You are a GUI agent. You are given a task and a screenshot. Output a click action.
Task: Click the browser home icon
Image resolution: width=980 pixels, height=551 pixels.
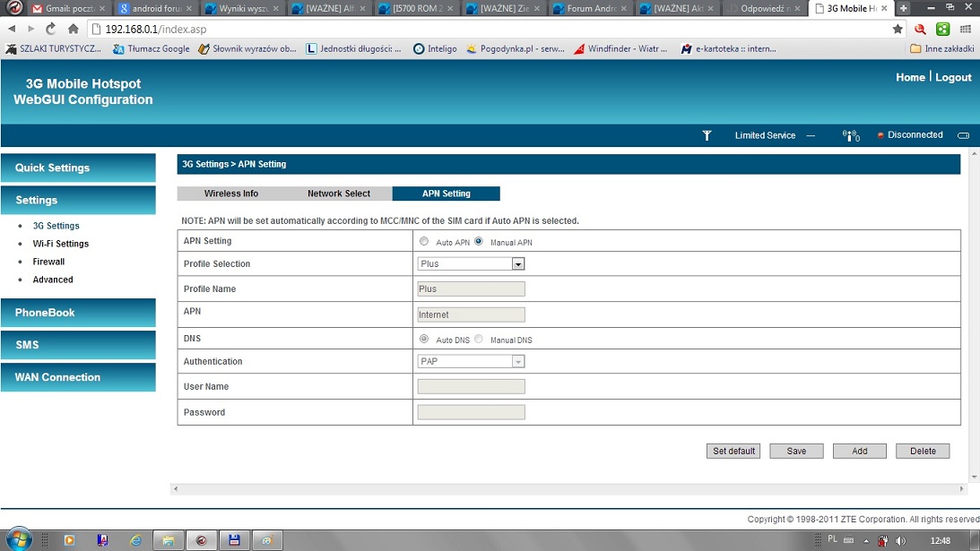(x=74, y=29)
